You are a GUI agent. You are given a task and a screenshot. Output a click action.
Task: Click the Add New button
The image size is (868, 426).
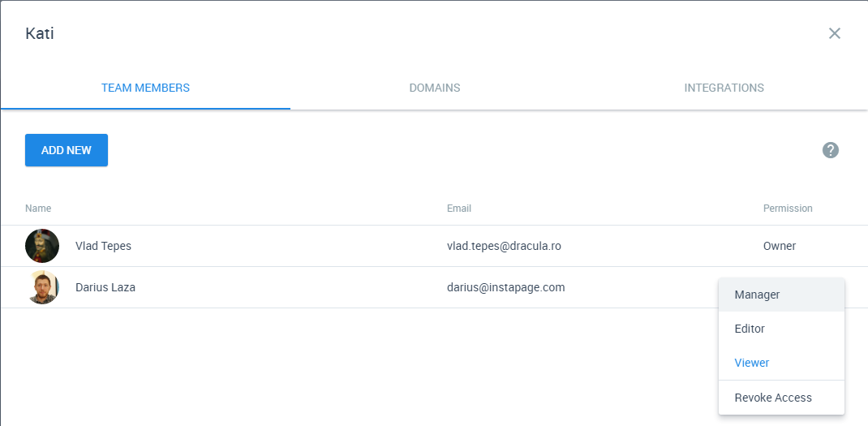point(67,150)
